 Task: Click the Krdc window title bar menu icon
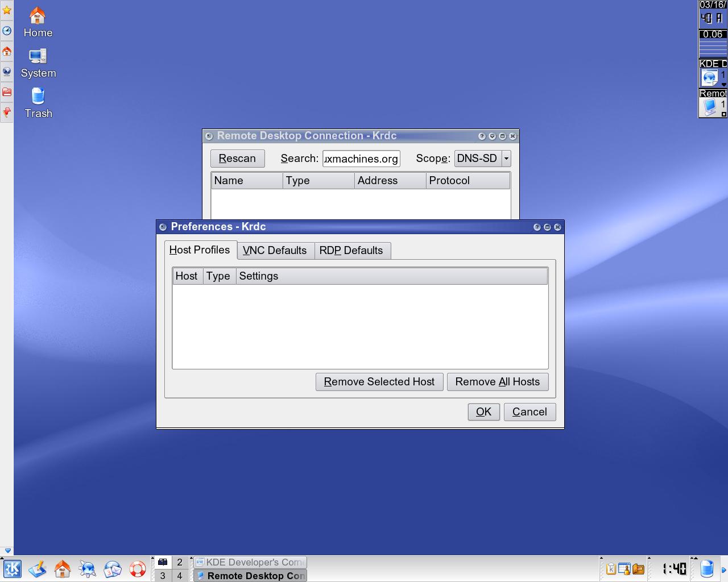coord(209,136)
